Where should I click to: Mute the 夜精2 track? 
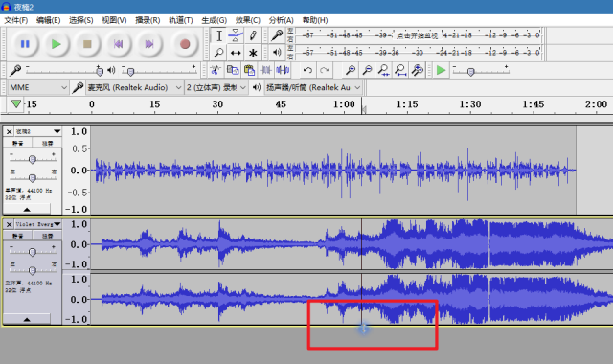(17, 143)
